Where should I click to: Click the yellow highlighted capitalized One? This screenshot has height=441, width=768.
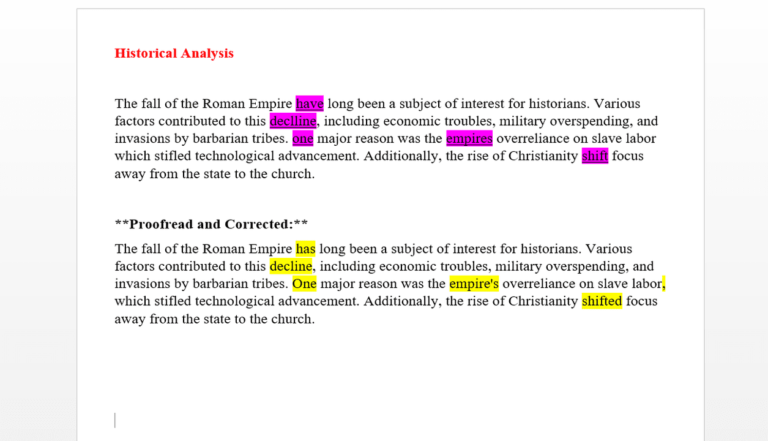(304, 284)
